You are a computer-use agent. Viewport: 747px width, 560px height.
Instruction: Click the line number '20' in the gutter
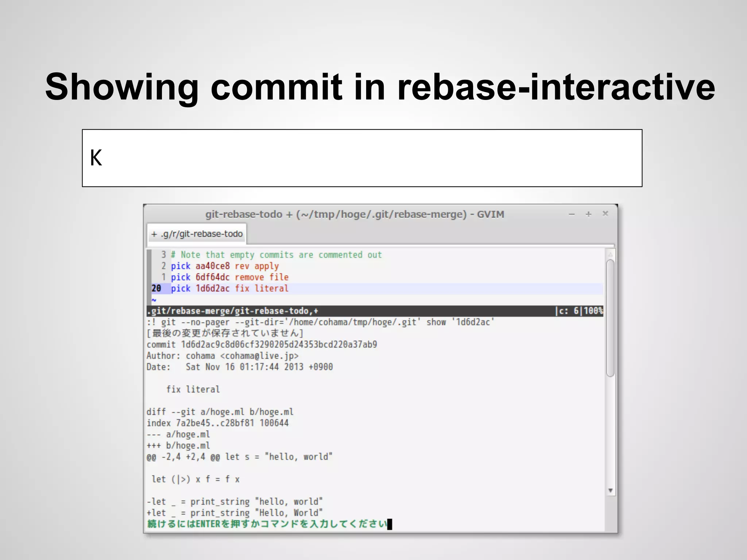[x=156, y=288]
